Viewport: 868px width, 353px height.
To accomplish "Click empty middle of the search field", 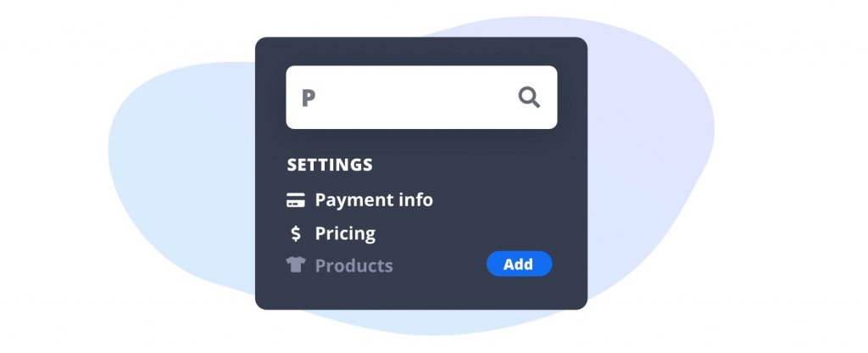I will point(415,98).
